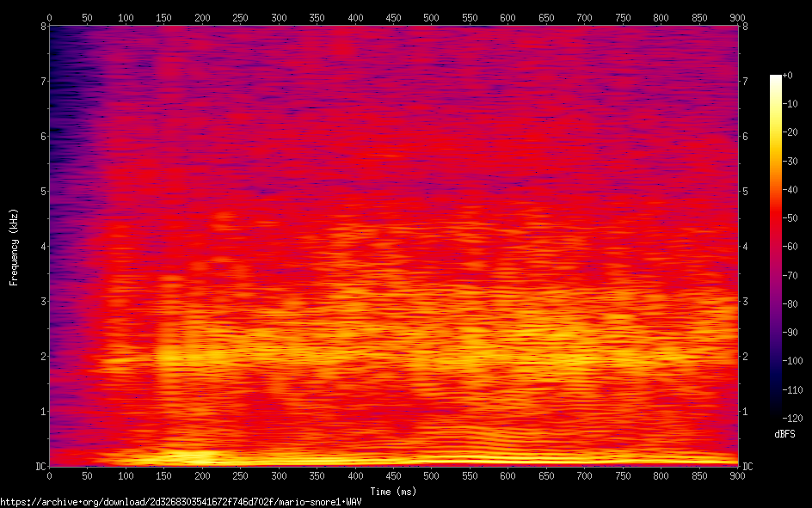
Task: Click the 450 tick on bottom time axis
Action: (x=393, y=475)
